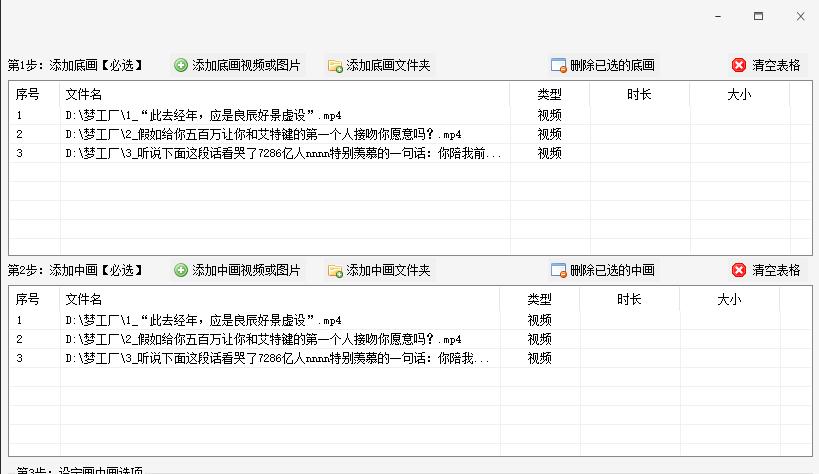Click 清空表格 label in step 1 toolbar
Viewport: 819px width, 474px height.
(776, 65)
